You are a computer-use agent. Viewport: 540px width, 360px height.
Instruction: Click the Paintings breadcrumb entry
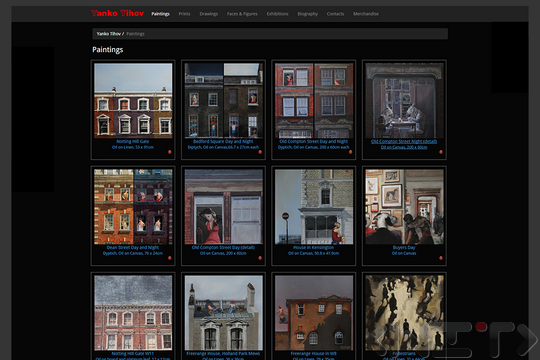click(135, 34)
